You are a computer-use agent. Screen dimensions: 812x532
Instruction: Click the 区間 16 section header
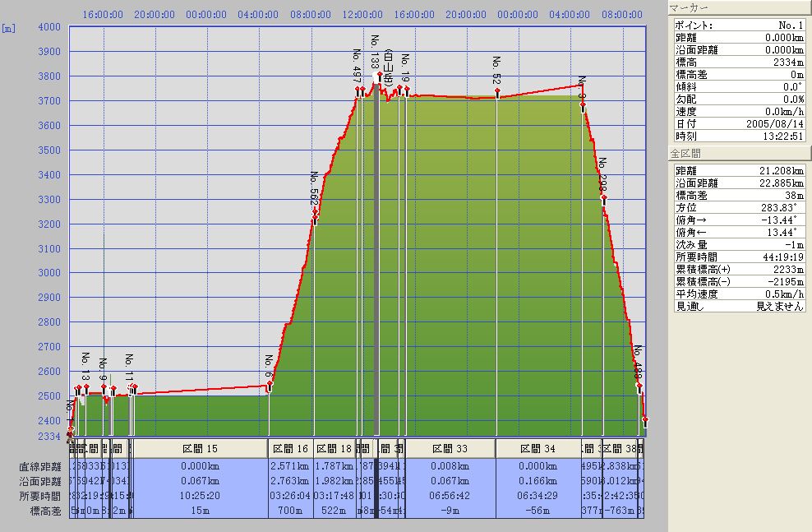click(x=290, y=449)
